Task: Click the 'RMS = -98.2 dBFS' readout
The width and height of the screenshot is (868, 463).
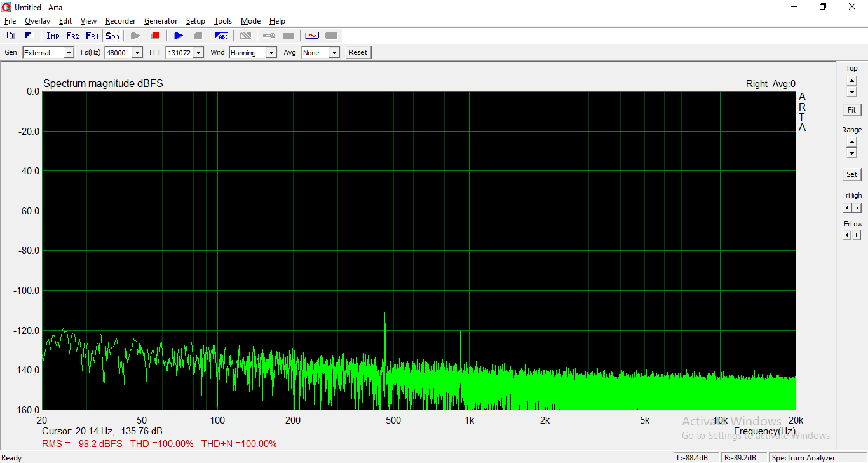Action: point(82,444)
